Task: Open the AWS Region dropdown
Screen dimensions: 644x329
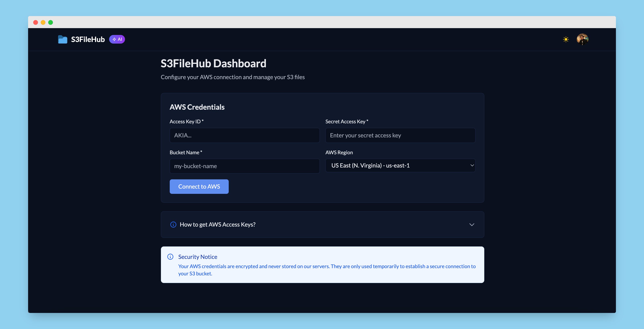Action: point(400,165)
